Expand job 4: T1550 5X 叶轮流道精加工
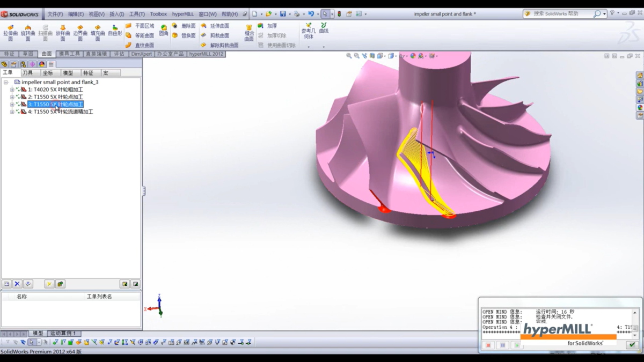This screenshot has height=362, width=644. point(12,112)
